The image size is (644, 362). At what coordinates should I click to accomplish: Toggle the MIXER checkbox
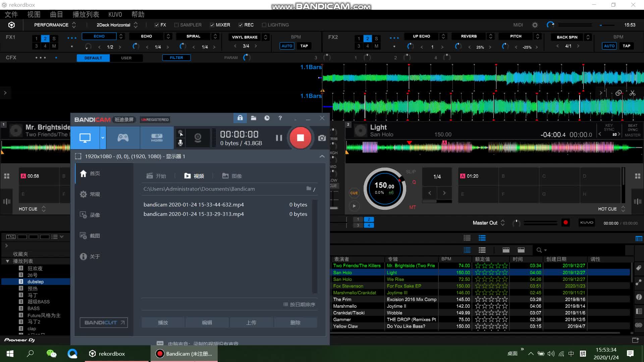point(212,25)
